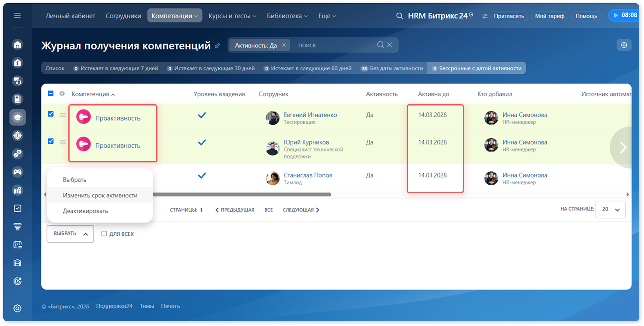Switch to Без даты активности tab
The image size is (644, 326).
point(392,68)
